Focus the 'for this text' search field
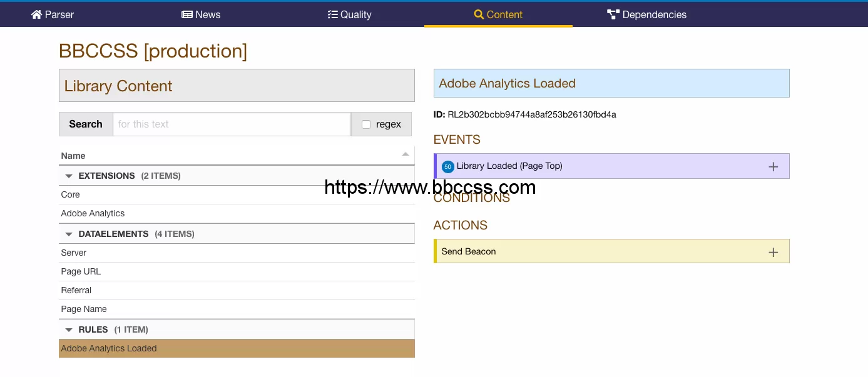The width and height of the screenshot is (868, 377). (x=232, y=124)
